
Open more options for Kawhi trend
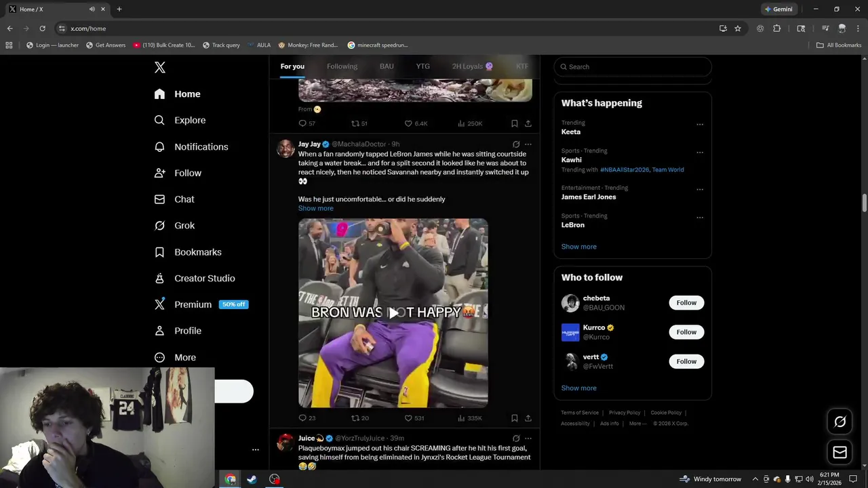click(700, 152)
